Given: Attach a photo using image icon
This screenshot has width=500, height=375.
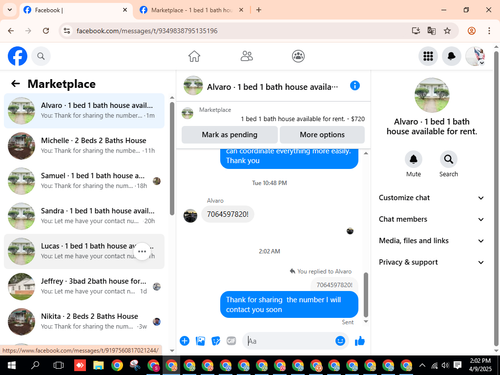Looking at the screenshot, I should click(200, 341).
